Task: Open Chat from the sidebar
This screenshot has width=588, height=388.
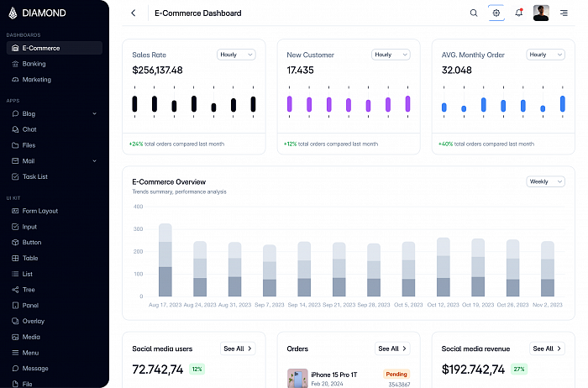Action: [x=55, y=129]
